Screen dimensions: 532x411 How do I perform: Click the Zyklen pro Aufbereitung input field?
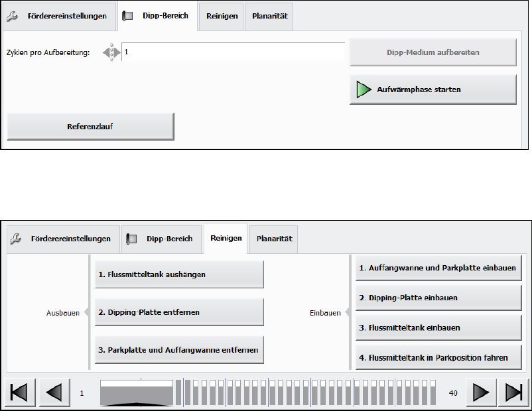pos(232,52)
